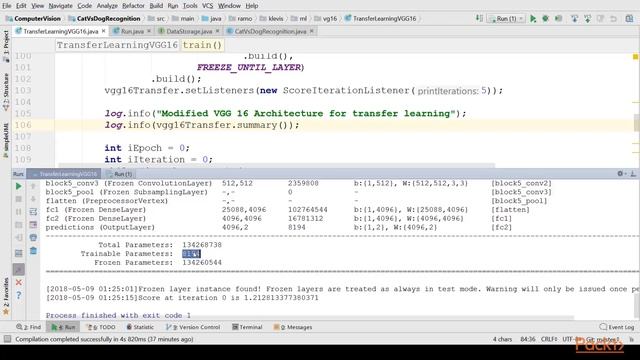Open the Messages tool window
The height and width of the screenshot is (360, 640).
click(x=293, y=327)
